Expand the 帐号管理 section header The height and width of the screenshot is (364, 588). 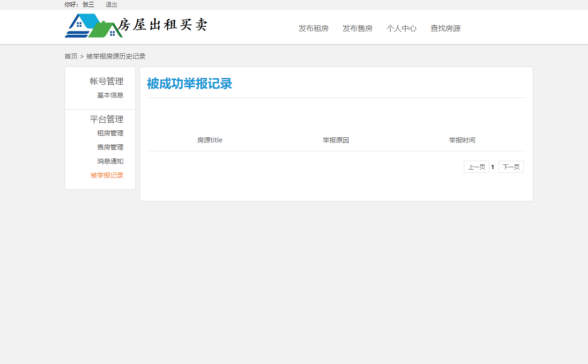pos(107,81)
